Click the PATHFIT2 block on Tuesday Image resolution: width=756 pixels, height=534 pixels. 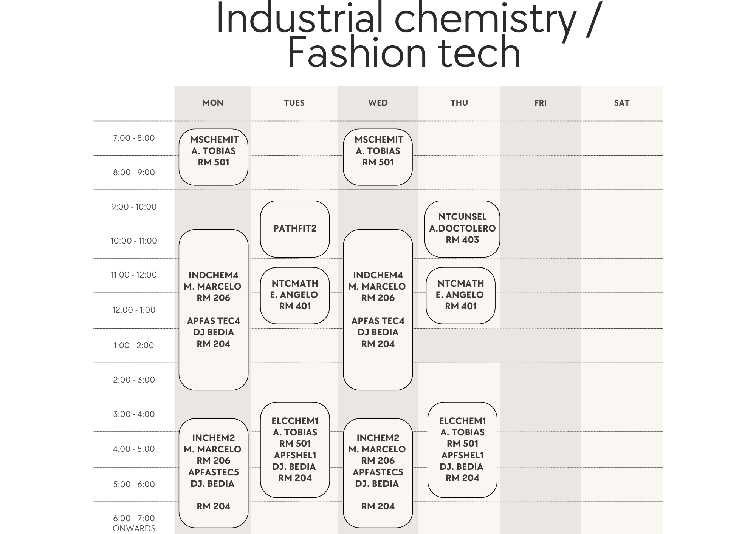(x=295, y=228)
